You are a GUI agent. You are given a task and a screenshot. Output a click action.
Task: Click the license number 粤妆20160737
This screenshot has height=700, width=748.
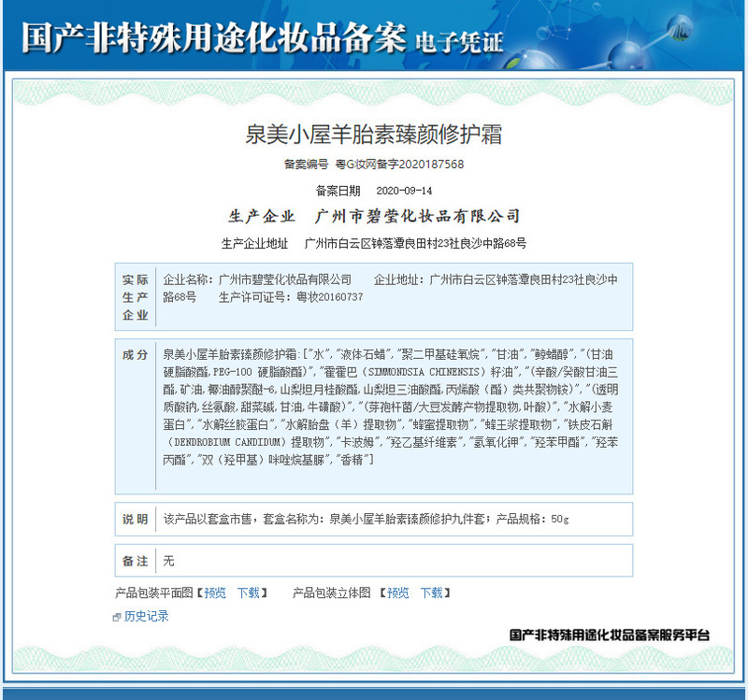tap(330, 297)
